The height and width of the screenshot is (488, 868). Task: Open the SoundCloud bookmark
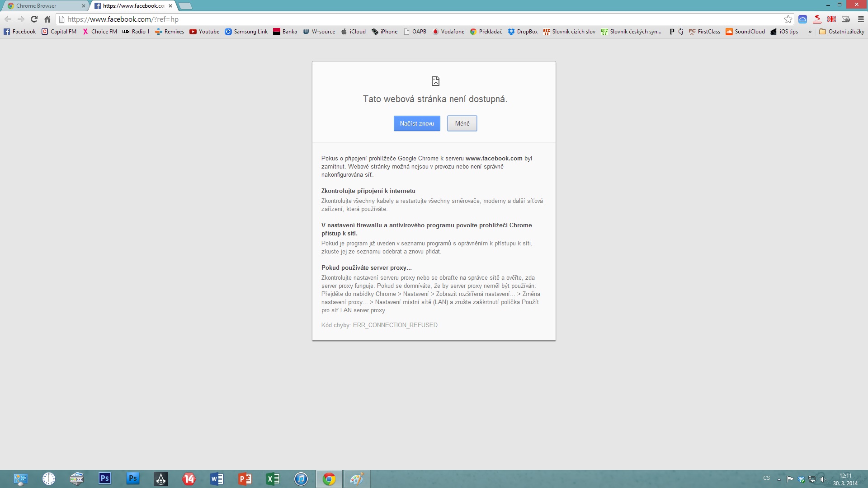point(745,32)
